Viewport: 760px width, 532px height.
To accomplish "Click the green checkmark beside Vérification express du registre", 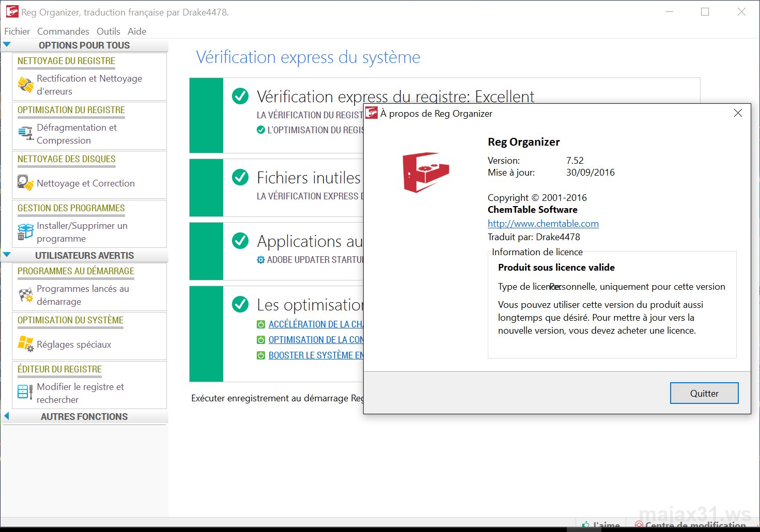I will pyautogui.click(x=240, y=96).
